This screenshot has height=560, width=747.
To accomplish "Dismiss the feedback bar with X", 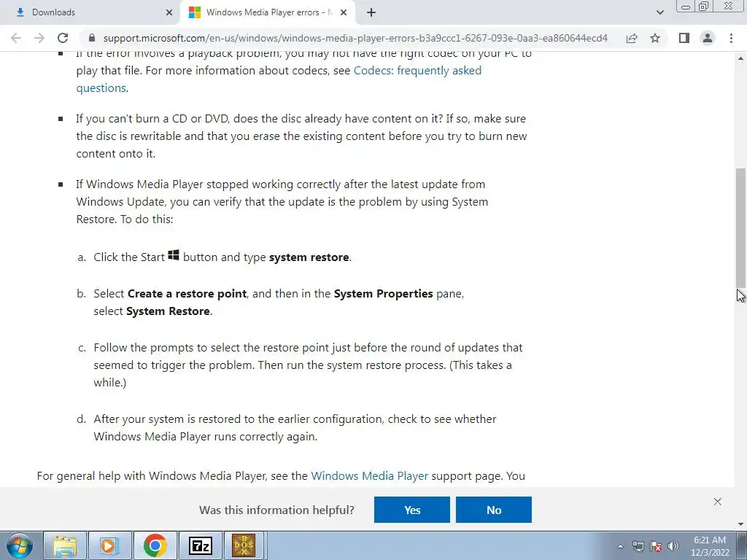I will click(718, 502).
